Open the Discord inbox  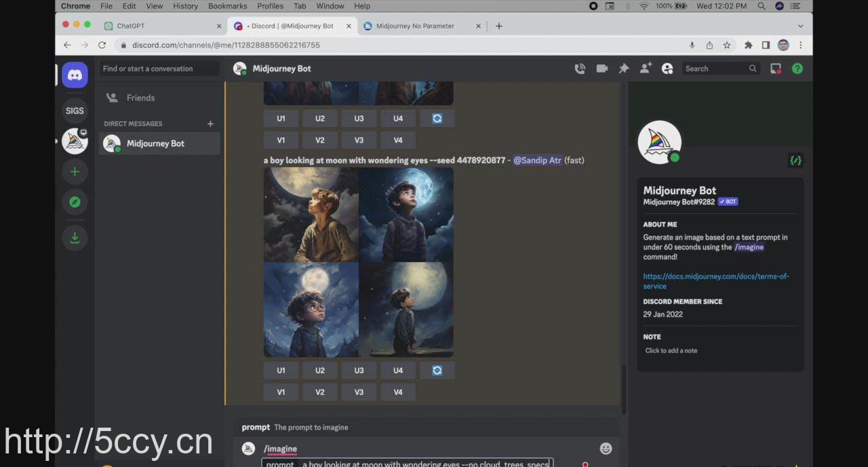click(x=776, y=69)
